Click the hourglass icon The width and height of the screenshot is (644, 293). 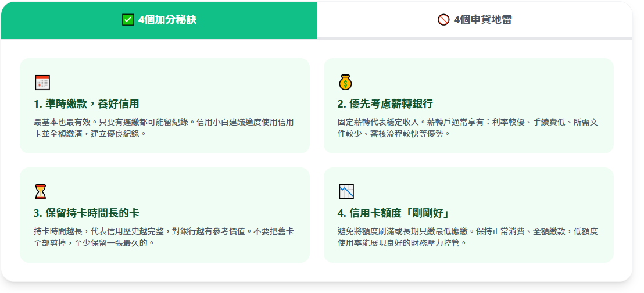(x=40, y=192)
